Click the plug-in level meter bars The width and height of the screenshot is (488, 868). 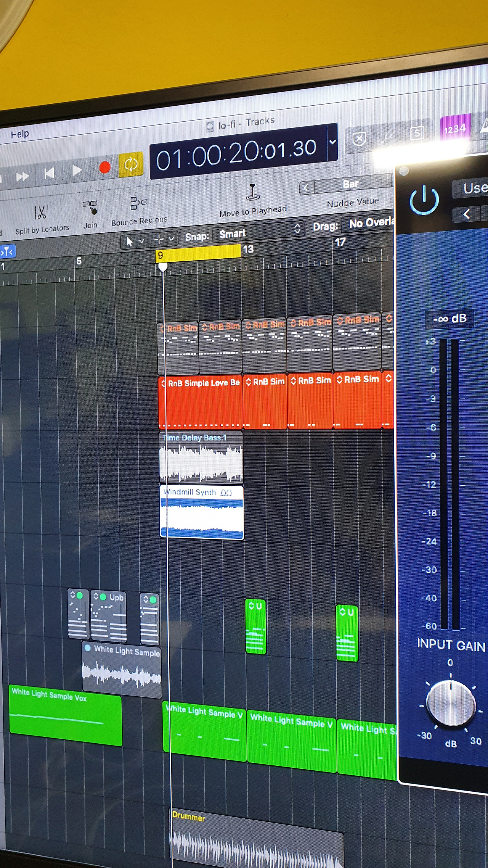pos(449,484)
